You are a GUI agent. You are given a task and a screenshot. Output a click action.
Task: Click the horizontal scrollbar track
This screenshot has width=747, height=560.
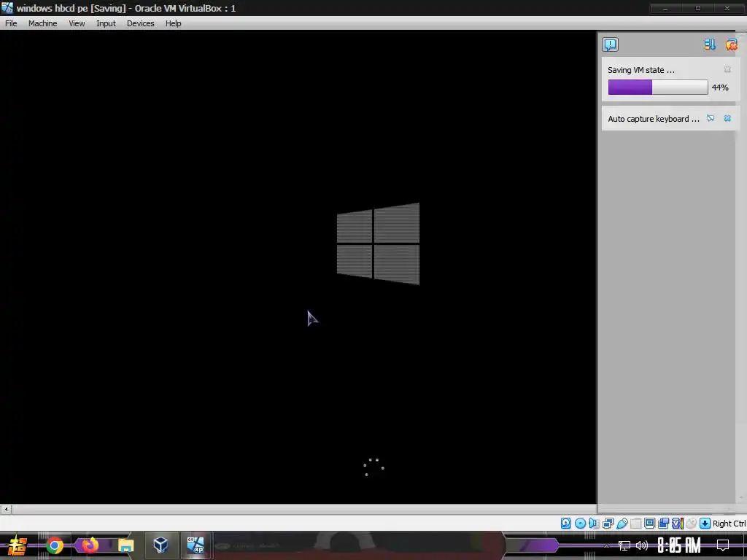[304, 509]
